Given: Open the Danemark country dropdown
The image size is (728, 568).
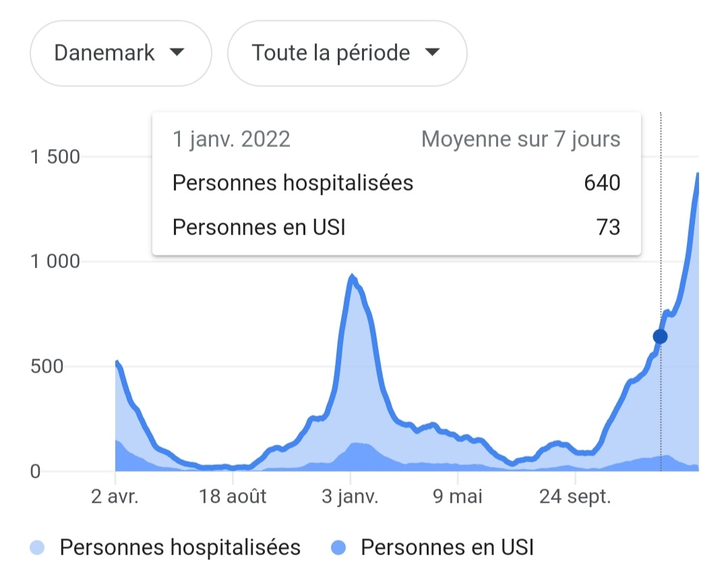Looking at the screenshot, I should [x=120, y=53].
